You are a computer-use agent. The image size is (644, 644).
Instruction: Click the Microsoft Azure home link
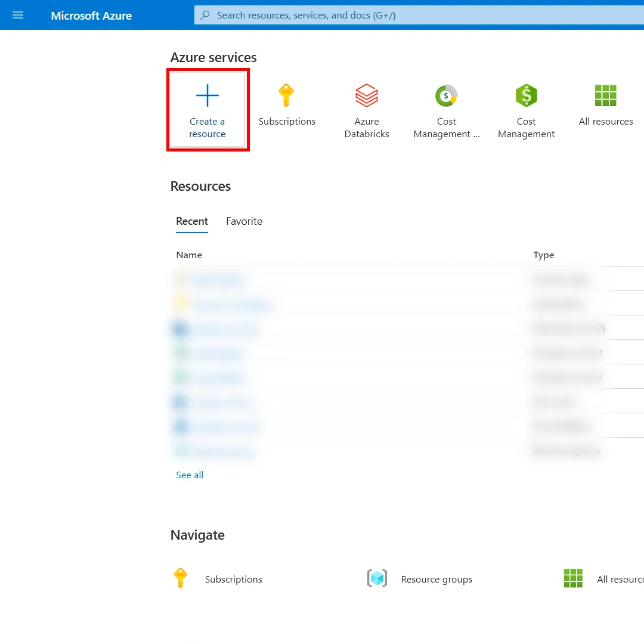pyautogui.click(x=91, y=15)
